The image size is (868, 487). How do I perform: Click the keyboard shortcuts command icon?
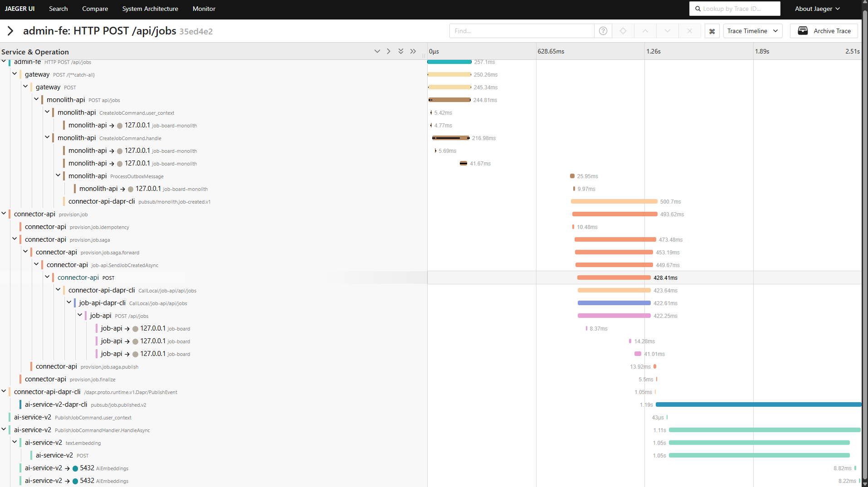(x=712, y=31)
